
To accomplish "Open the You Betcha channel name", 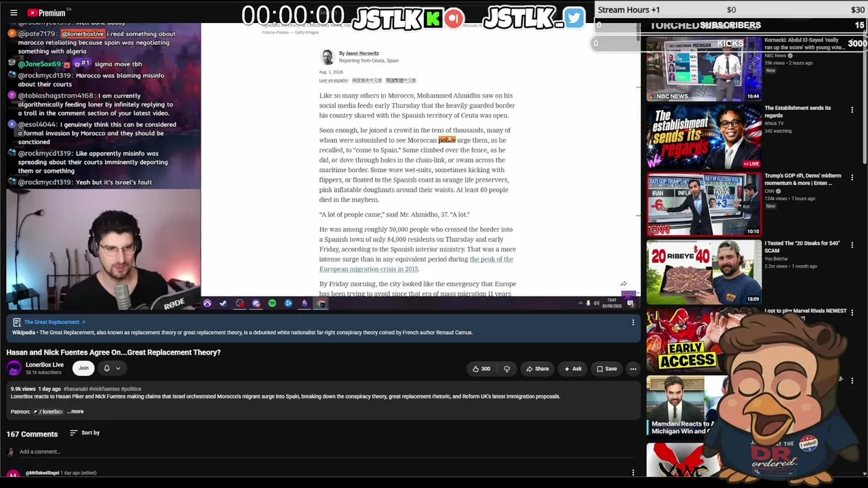I will (776, 258).
